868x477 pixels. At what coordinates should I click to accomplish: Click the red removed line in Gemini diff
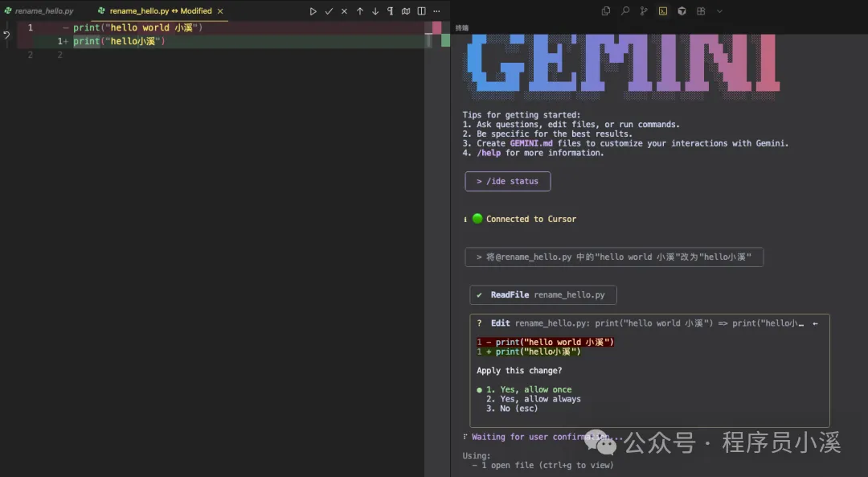pyautogui.click(x=545, y=342)
